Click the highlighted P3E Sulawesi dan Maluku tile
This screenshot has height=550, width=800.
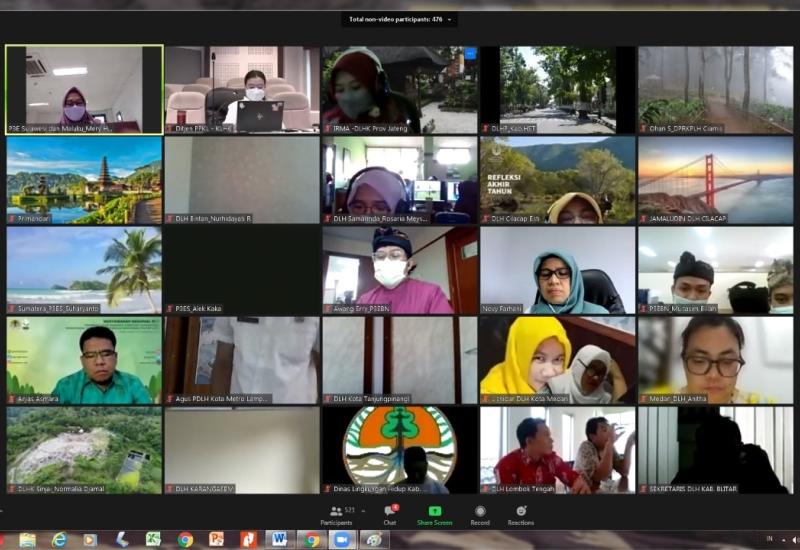(x=84, y=89)
